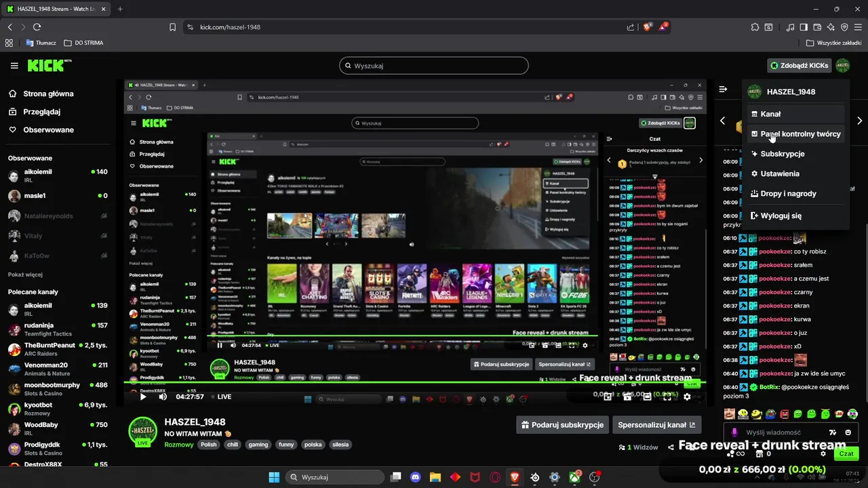
Task: Open kyootbot recommended channel
Action: (57, 409)
